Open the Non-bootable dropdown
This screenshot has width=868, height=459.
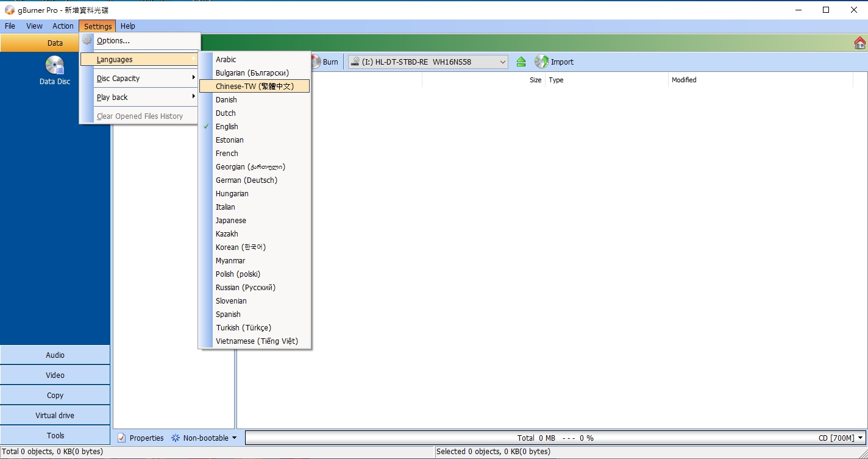(x=204, y=438)
